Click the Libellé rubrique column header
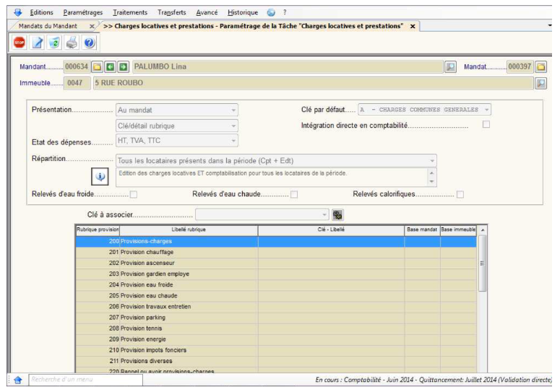Screen dimensions: 560x392 (x=188, y=230)
